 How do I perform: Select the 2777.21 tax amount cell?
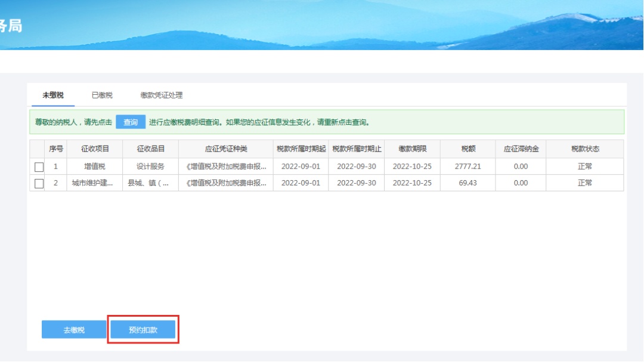click(x=467, y=166)
